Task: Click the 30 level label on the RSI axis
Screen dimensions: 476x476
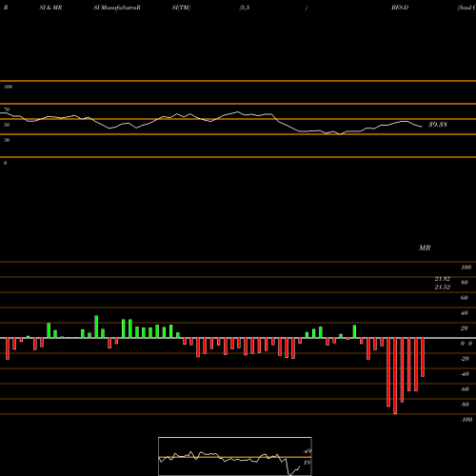Action: tap(7, 140)
